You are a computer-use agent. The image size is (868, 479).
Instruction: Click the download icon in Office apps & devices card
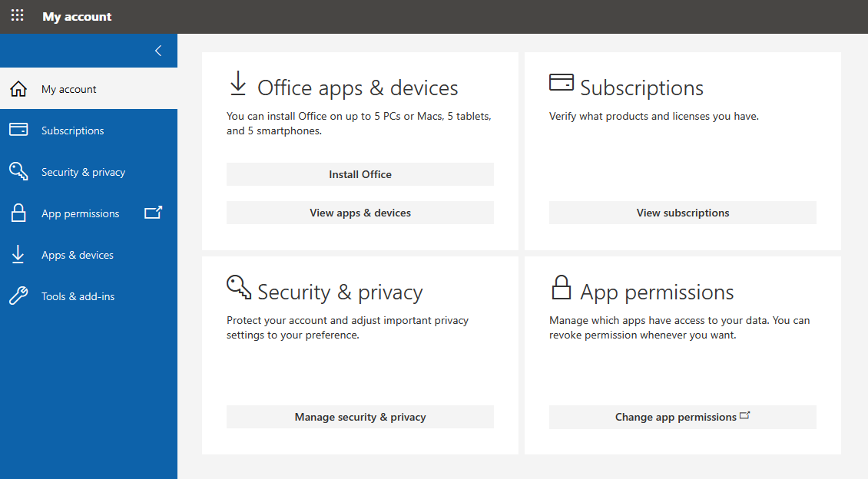238,83
